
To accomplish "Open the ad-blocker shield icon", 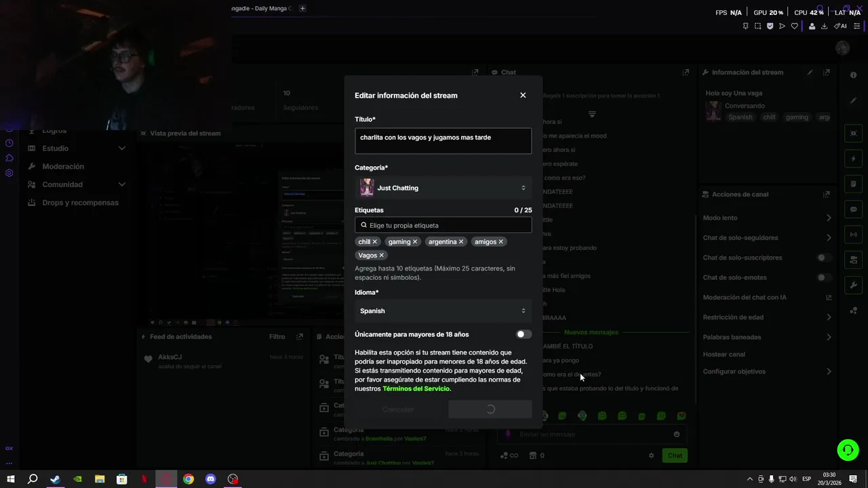I will click(x=770, y=26).
